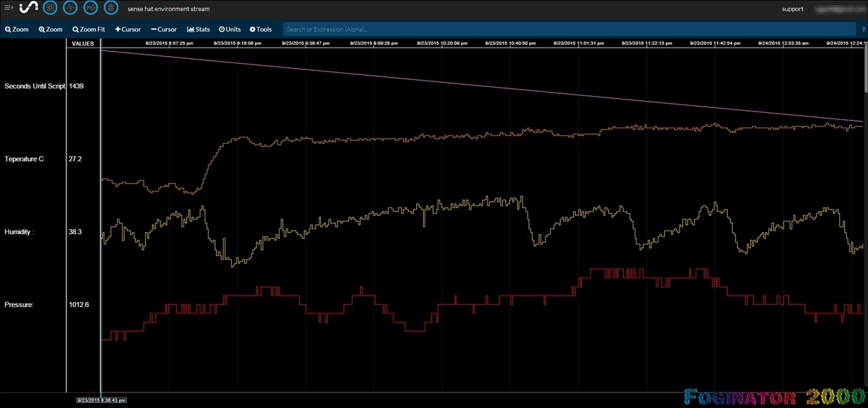The width and height of the screenshot is (868, 408).
Task: Click the 9/23/2015 11:01:31 pm time tick
Action: pyautogui.click(x=578, y=43)
